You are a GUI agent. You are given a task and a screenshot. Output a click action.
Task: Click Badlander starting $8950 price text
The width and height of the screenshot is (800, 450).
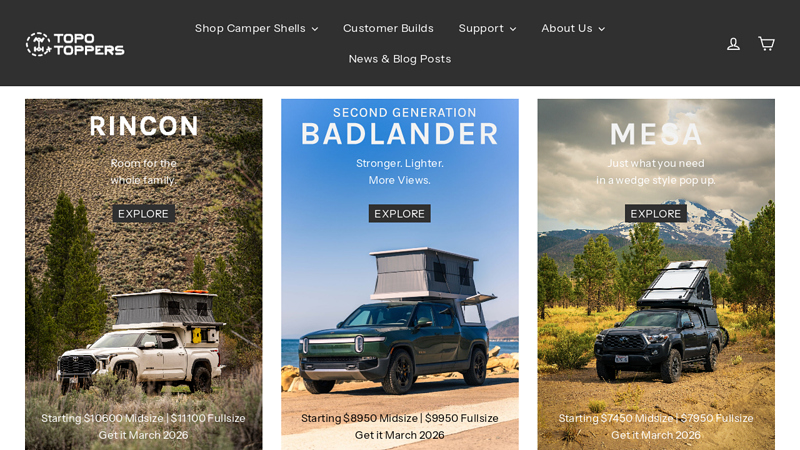[x=399, y=418]
